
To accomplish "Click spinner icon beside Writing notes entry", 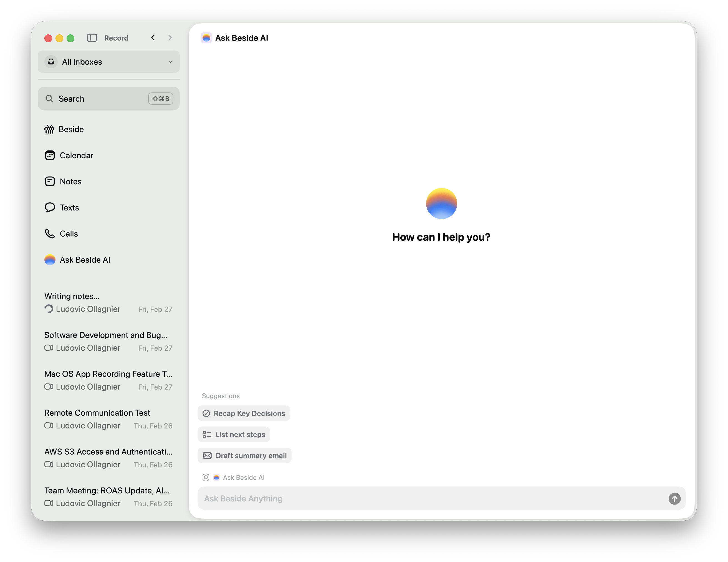I will pos(49,309).
